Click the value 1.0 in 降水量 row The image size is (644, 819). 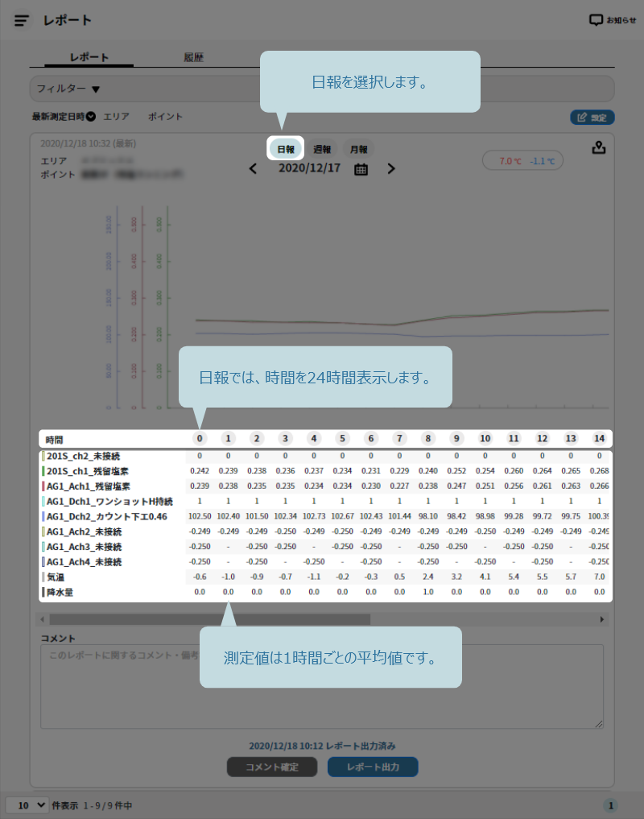(x=427, y=592)
